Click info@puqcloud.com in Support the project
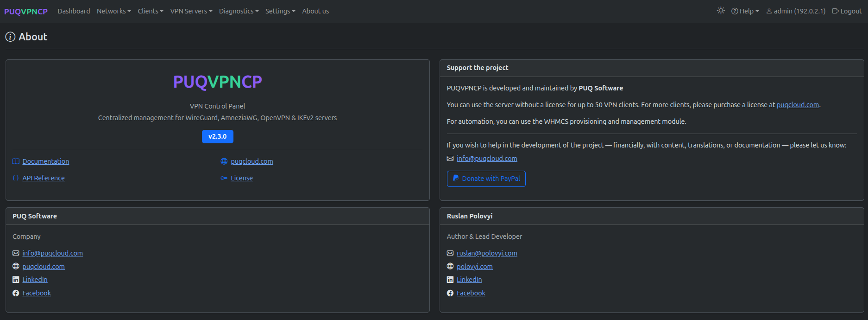Screen dimensions: 868x320 click(x=487, y=159)
